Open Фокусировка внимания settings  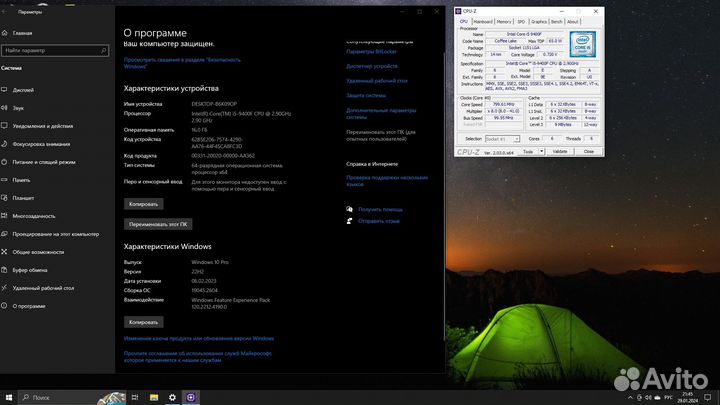[x=41, y=144]
